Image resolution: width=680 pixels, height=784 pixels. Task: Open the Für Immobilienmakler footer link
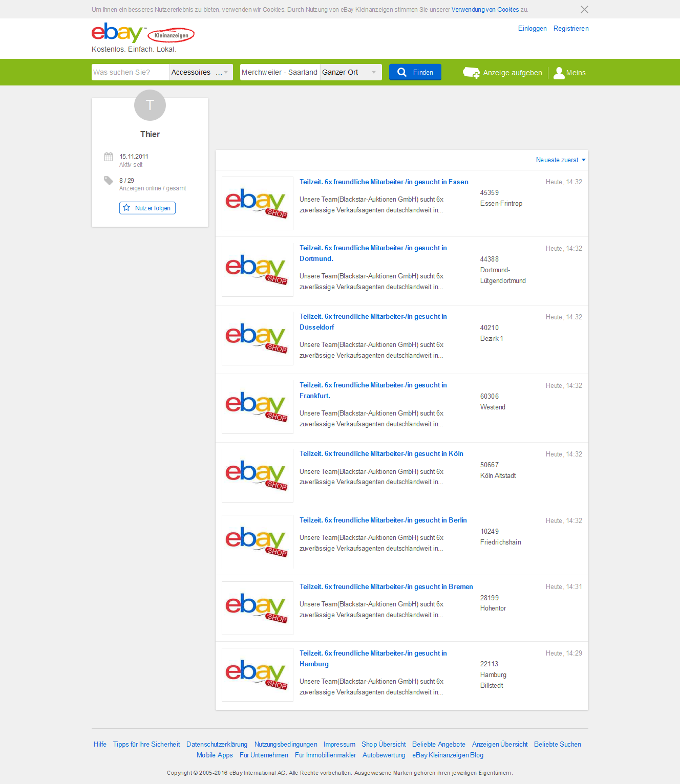coord(325,755)
